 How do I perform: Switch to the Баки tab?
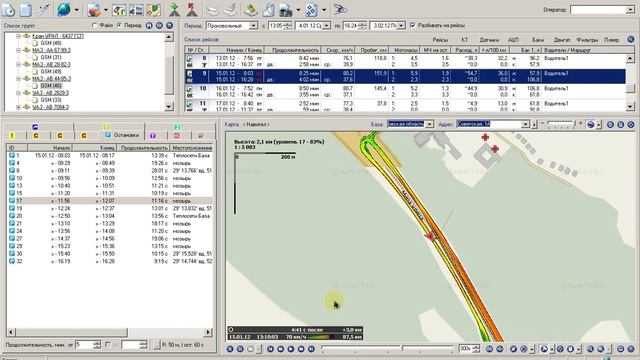(x=538, y=40)
